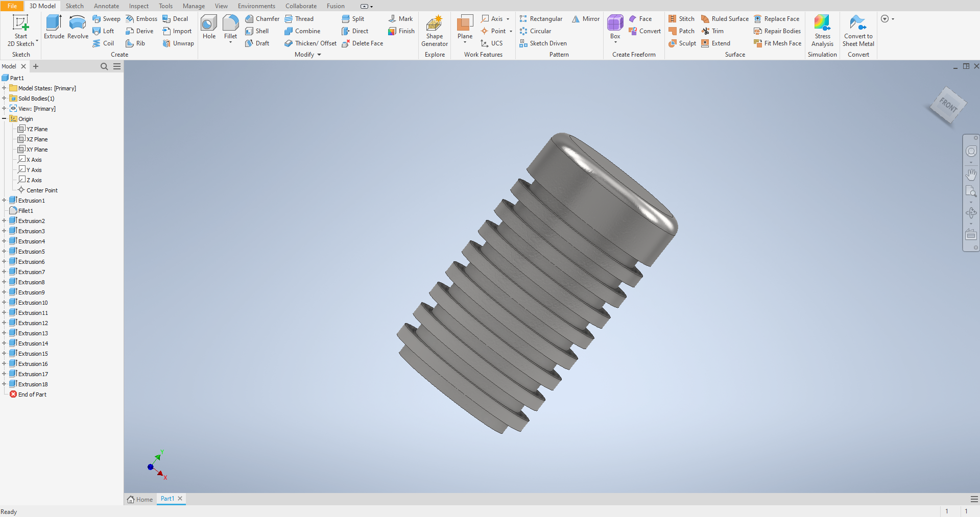Screen dimensions: 980x517
Task: Expand Model States: [Primary]
Action: (x=4, y=88)
